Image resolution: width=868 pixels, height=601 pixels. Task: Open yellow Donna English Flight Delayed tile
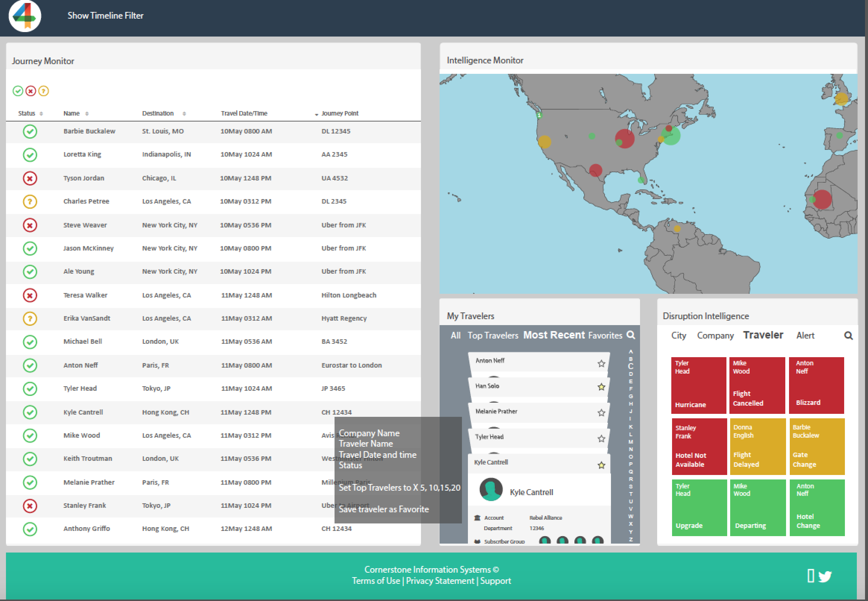point(757,447)
